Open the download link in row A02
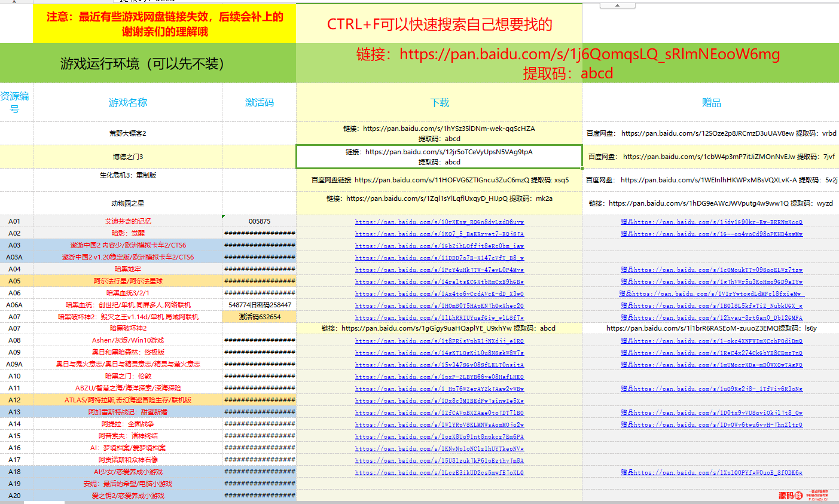 click(440, 234)
